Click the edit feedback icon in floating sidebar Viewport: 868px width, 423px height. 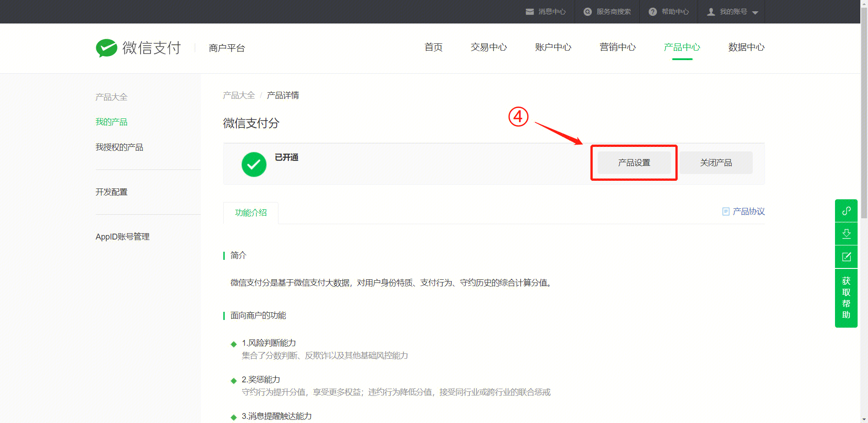(846, 257)
